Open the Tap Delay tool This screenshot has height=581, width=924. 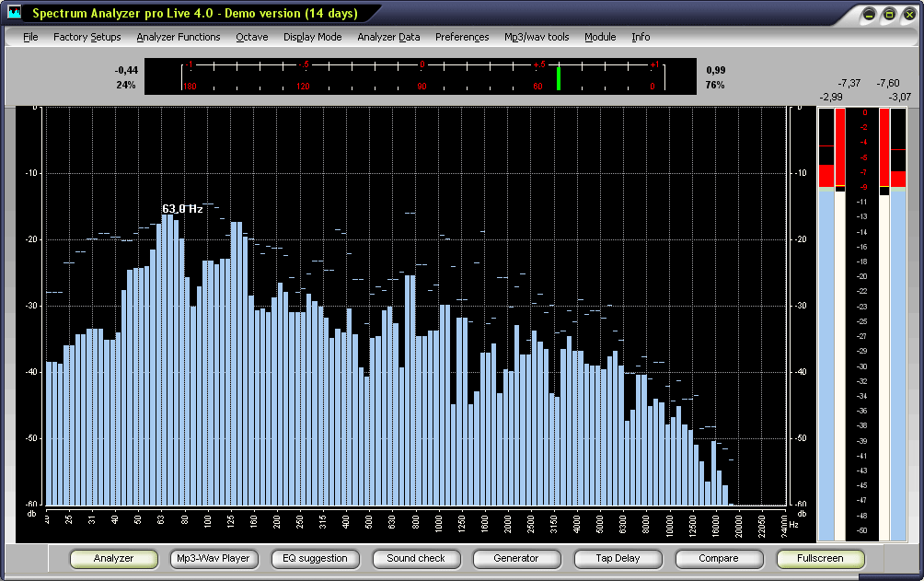pos(618,559)
